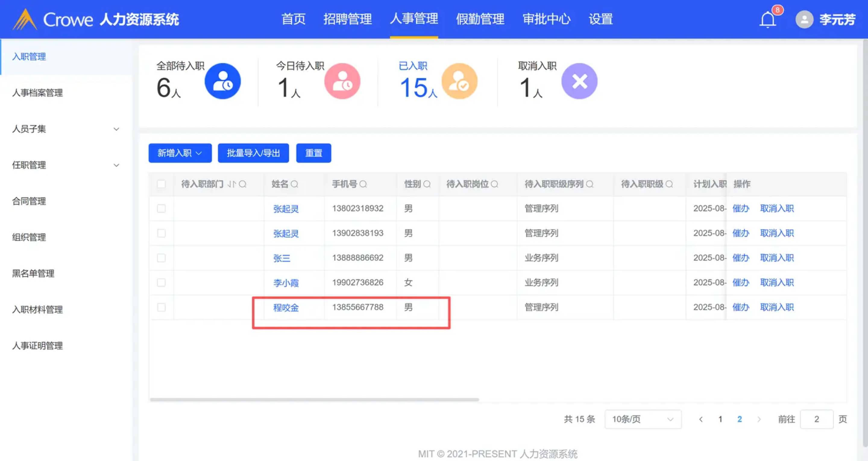Click the user avatar icon

tap(804, 20)
